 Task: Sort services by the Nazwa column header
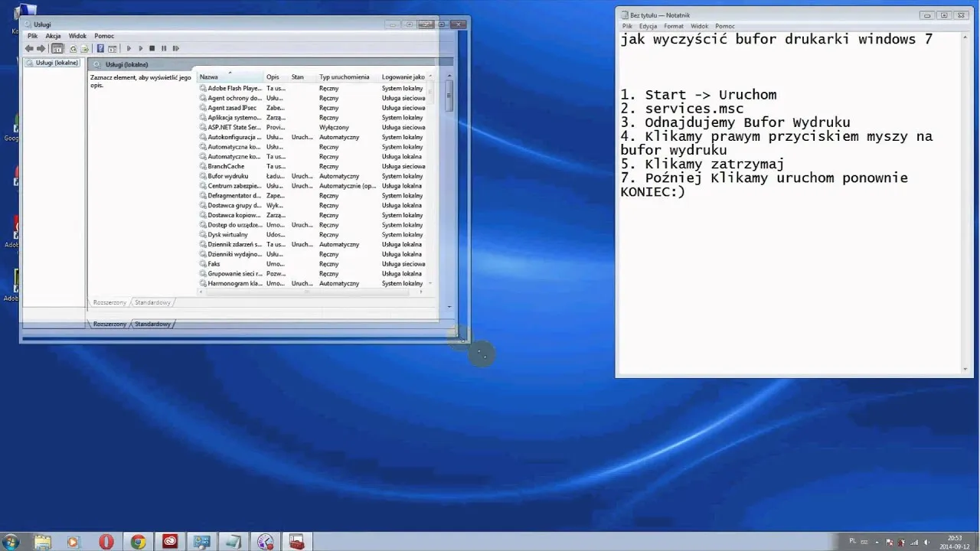click(x=230, y=77)
